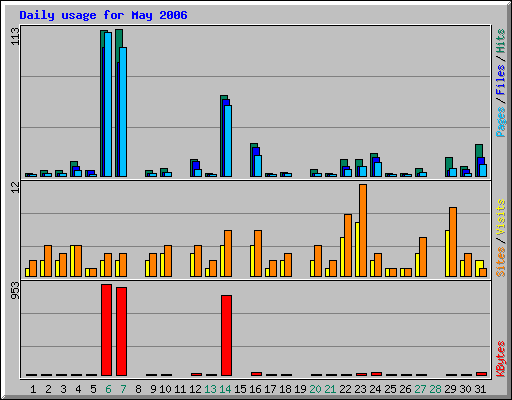Viewport: 512px width, 400px height.
Task: Click the blue Files legend label
Action: [x=501, y=80]
